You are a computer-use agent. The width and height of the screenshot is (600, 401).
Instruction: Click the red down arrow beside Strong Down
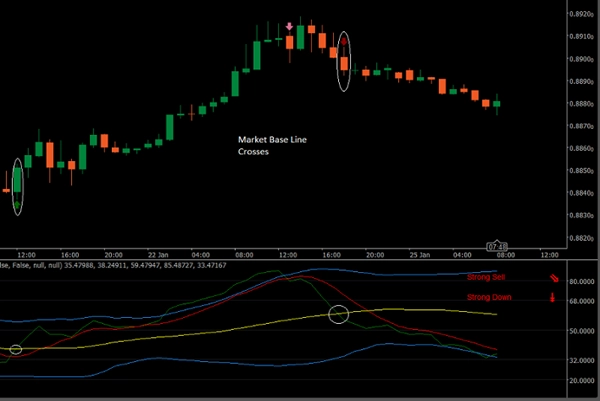[549, 298]
